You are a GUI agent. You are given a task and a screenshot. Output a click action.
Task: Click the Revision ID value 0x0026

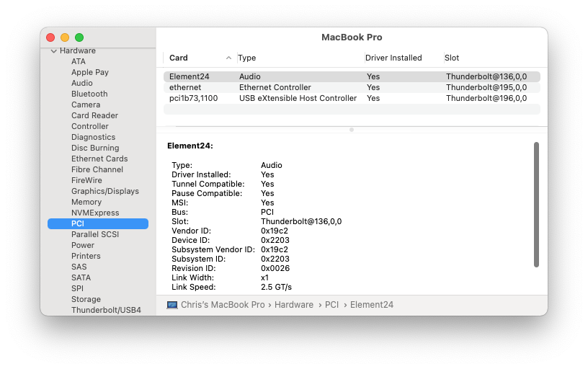coord(275,269)
